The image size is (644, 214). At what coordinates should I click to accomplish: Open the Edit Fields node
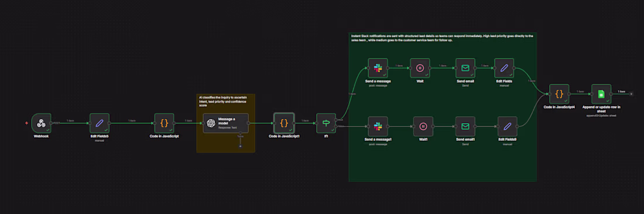tap(504, 68)
